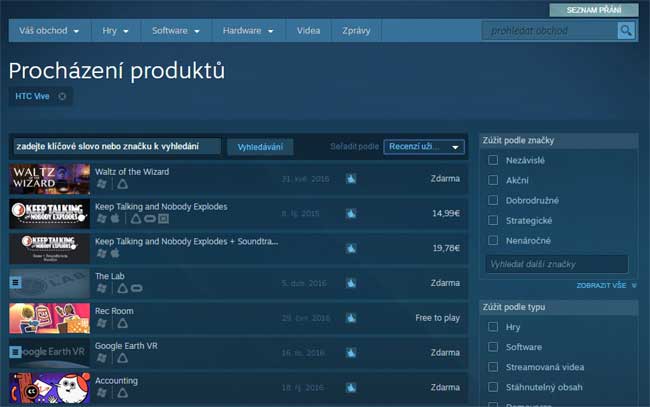
Task: Check the Nezávislé tag checkbox
Action: (x=493, y=160)
